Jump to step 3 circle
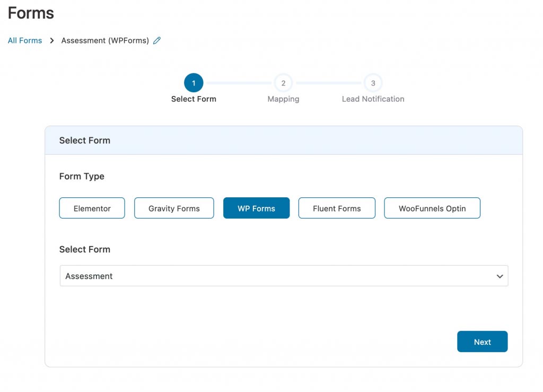 tap(373, 83)
